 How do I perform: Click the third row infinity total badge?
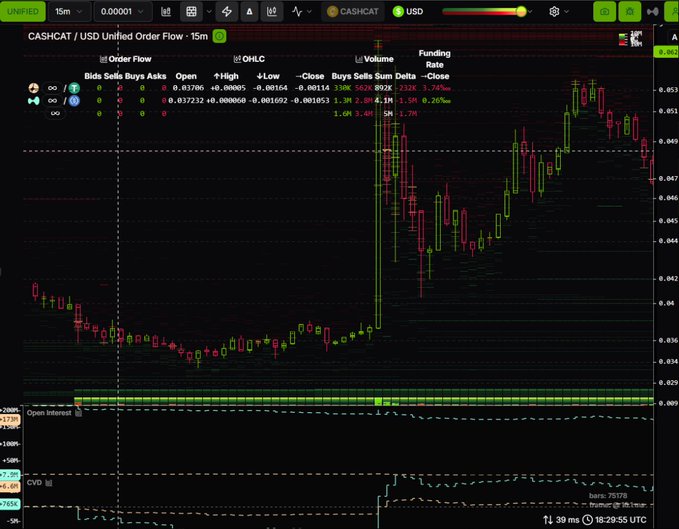(x=55, y=113)
